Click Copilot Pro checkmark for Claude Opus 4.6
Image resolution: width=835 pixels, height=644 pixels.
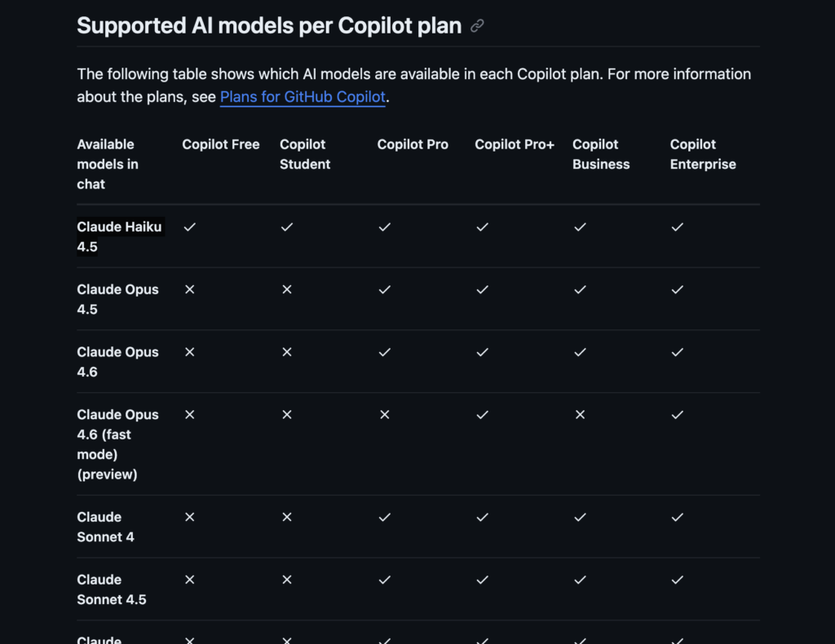pos(385,352)
